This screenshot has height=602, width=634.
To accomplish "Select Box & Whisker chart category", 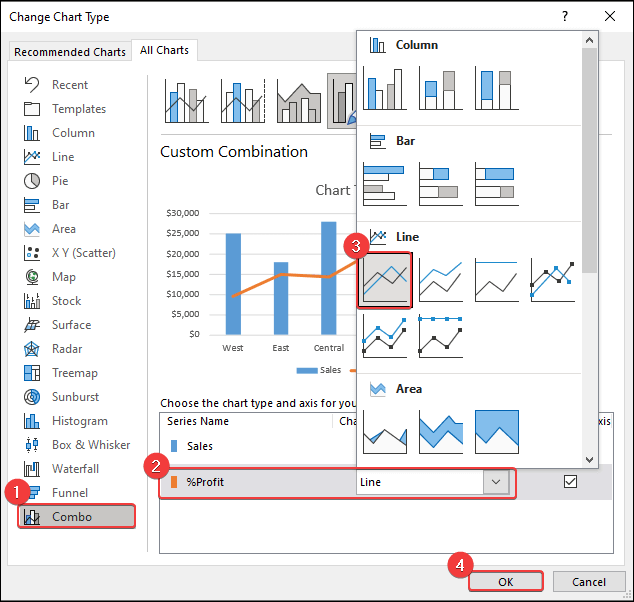I will pos(77,445).
